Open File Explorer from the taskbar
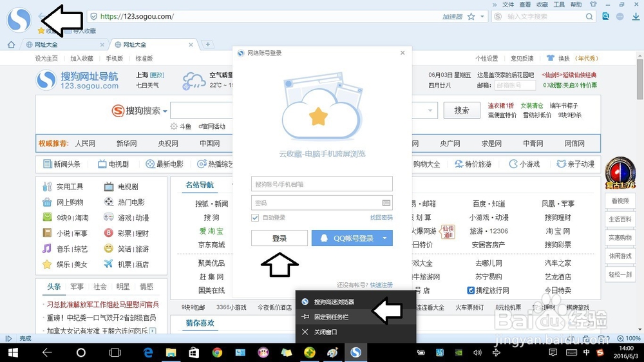This screenshot has height=362, width=644. 171,352
